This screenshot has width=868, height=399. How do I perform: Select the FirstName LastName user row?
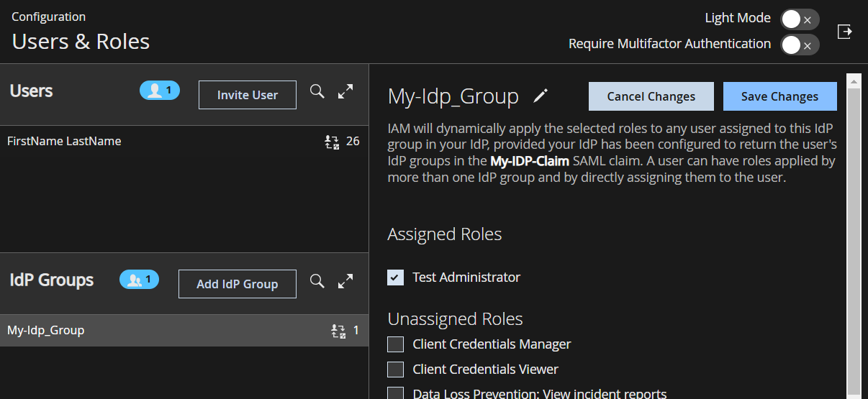tap(184, 142)
